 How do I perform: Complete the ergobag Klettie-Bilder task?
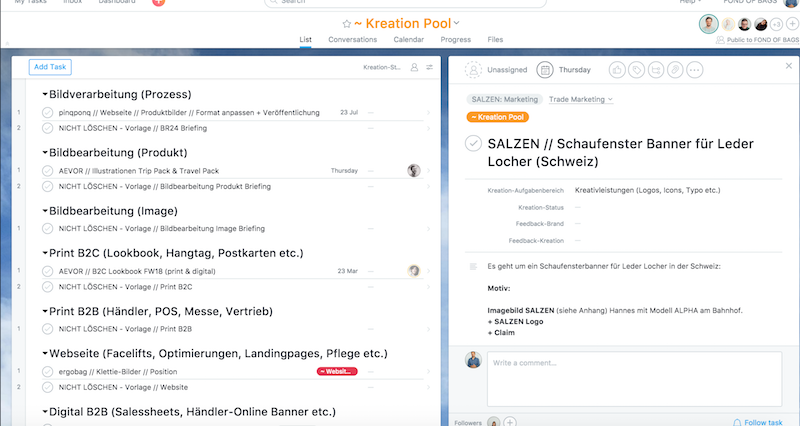click(x=47, y=372)
